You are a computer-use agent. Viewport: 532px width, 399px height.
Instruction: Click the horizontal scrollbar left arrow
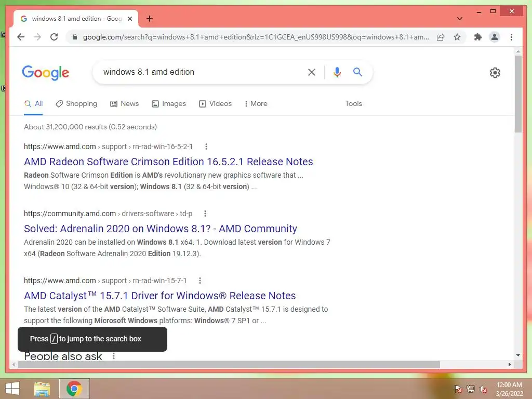click(x=13, y=364)
